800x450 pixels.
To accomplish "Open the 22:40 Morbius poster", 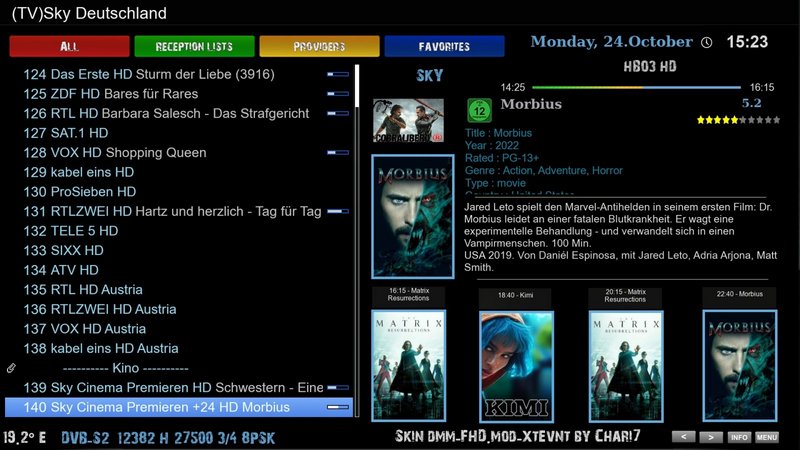I will pyautogui.click(x=740, y=366).
